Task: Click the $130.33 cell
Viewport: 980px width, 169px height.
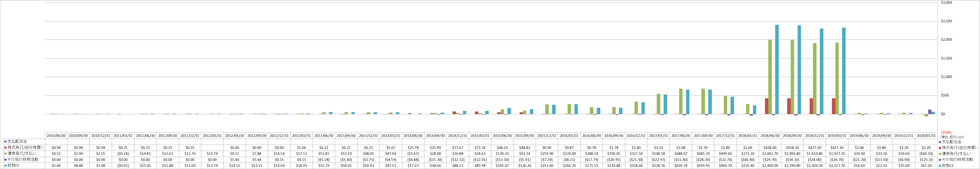Action: coord(503,153)
